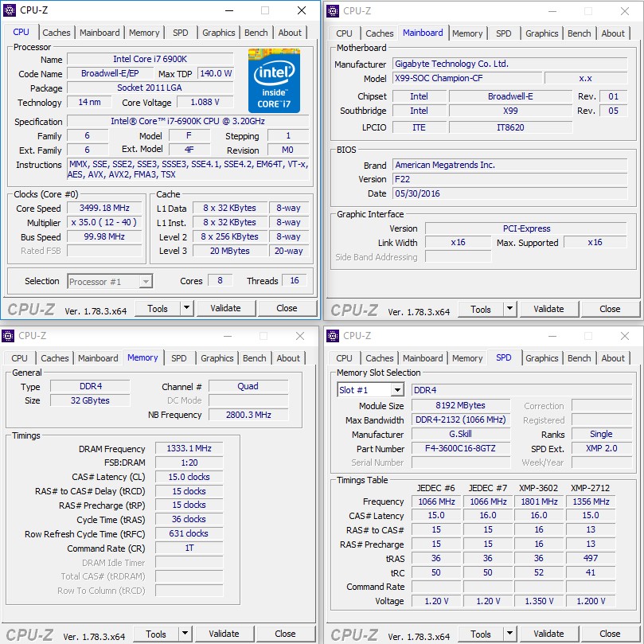Switch to the Memory tab in the Mainboard window

[467, 33]
